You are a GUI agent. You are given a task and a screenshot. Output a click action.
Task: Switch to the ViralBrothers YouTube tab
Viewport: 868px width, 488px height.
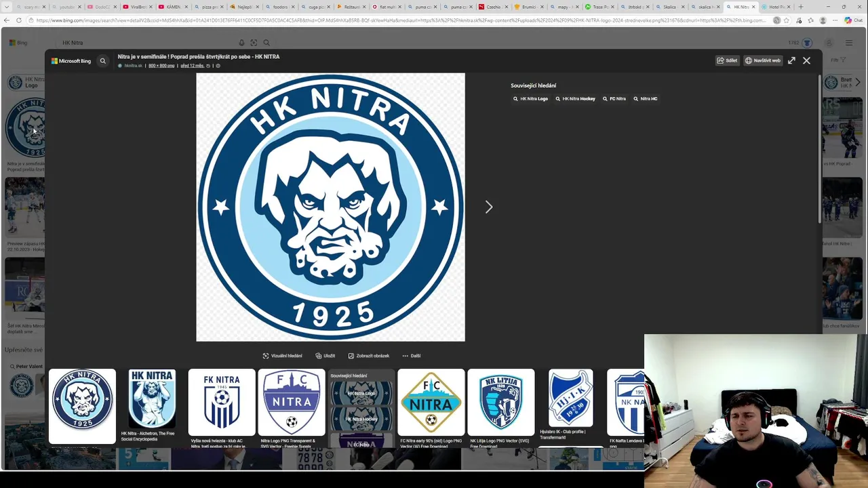coord(138,7)
